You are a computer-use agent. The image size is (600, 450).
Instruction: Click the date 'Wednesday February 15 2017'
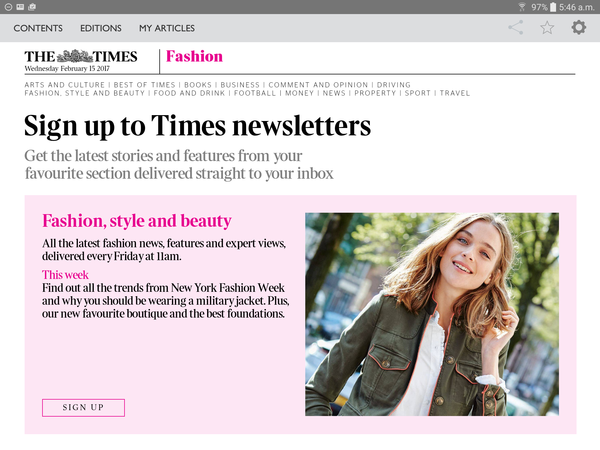[67, 68]
